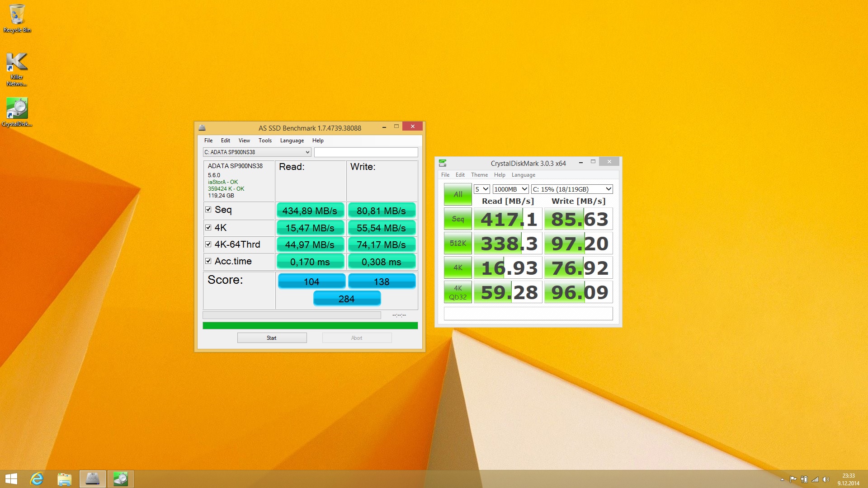Click the AS SSD Benchmark title bar icon
868x488 pixels.
click(x=202, y=128)
